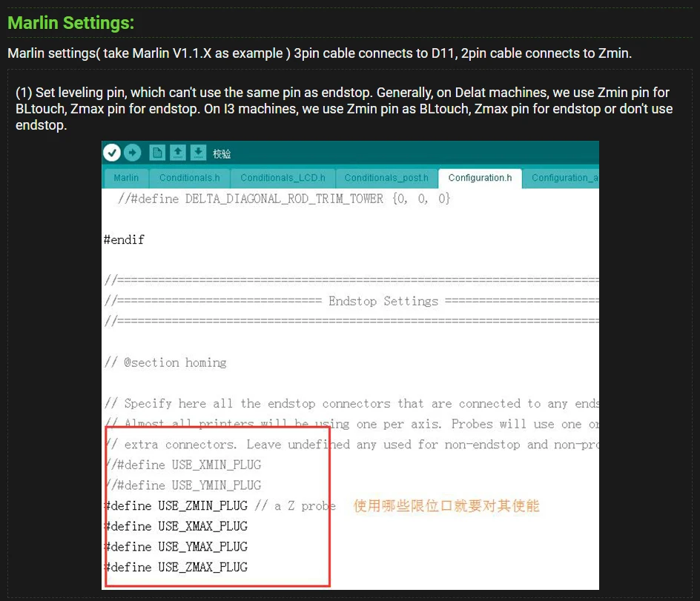Click the Open sketch up-arrow icon
Viewport: 700px width, 601px height.
(x=178, y=153)
